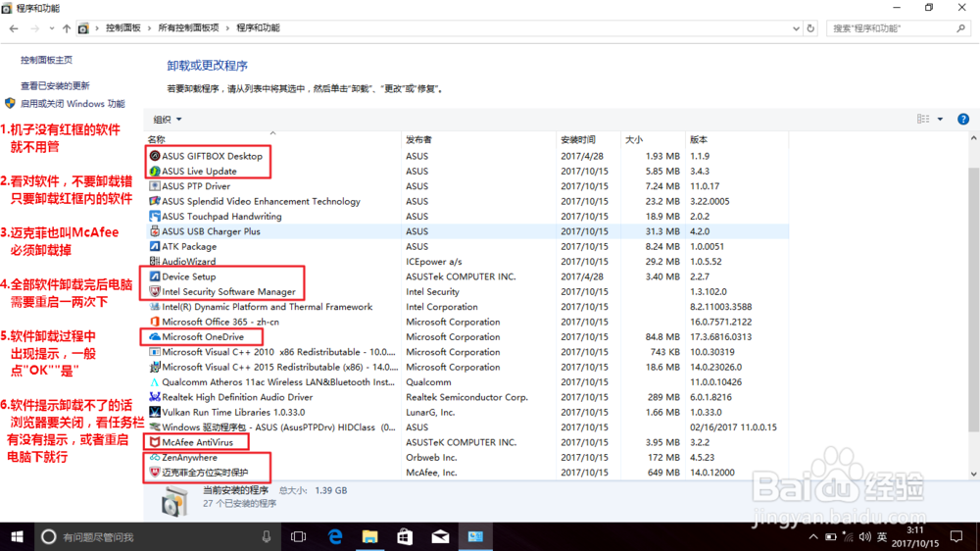Click the scrollbar down arrow
Screen dimensions: 980x551
pyautogui.click(x=974, y=475)
